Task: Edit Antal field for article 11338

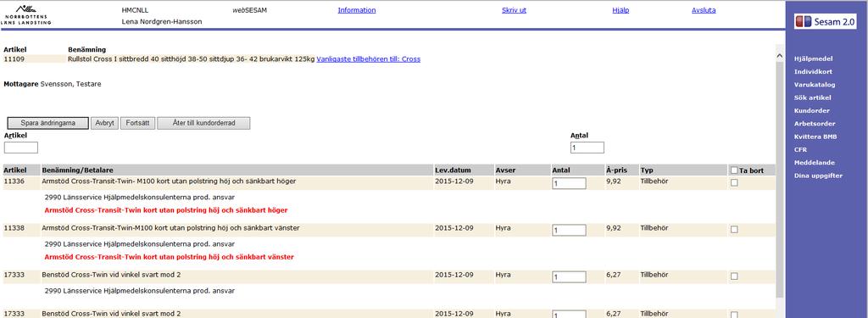Action: pyautogui.click(x=569, y=230)
